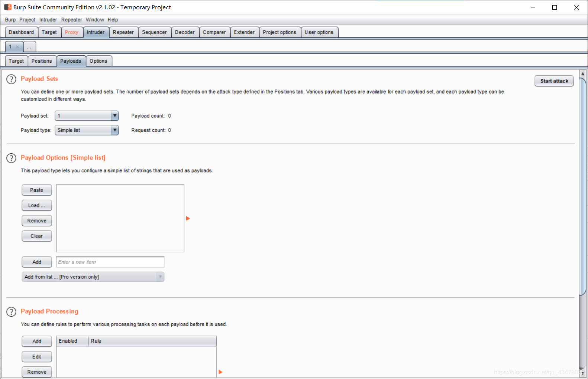Open the Window menu
The width and height of the screenshot is (588, 379).
tap(95, 20)
